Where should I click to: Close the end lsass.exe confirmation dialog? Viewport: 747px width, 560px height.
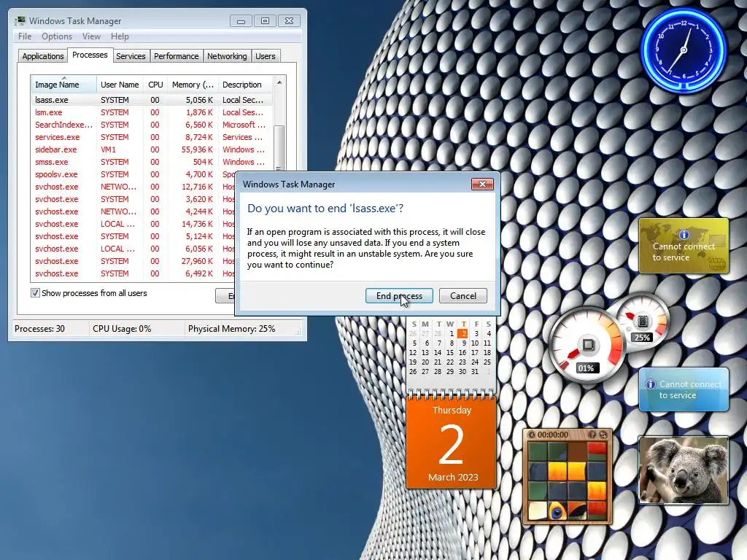(482, 184)
